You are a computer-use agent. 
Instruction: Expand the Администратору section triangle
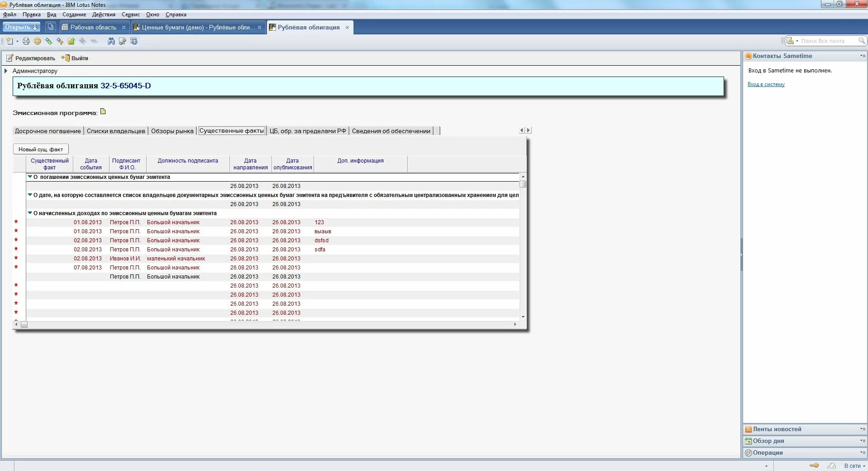[x=6, y=71]
